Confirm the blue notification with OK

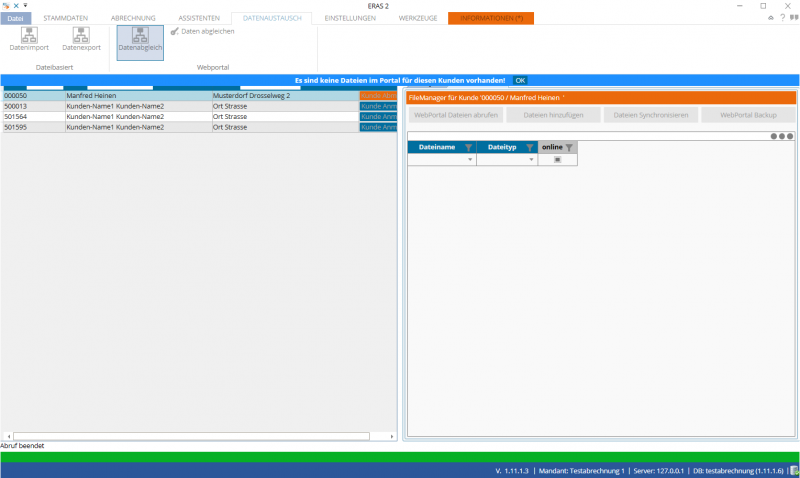click(520, 81)
